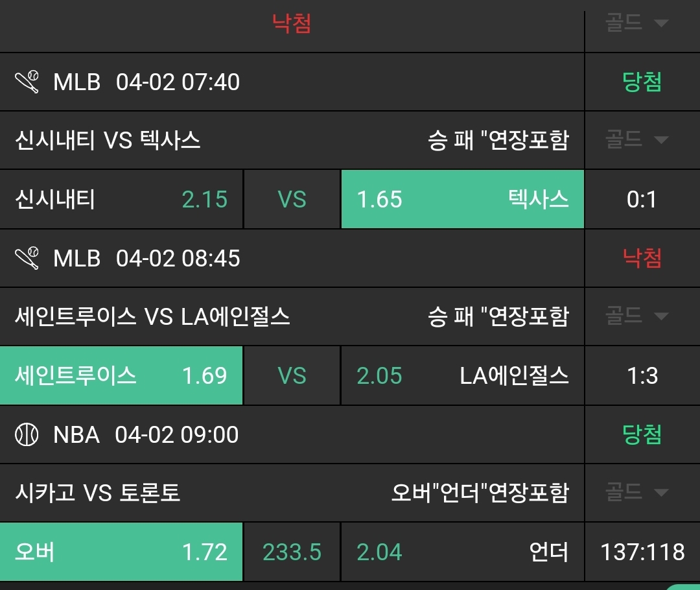The width and height of the screenshot is (700, 590).
Task: Click the 당첨 status on MLB 07:40
Action: [642, 82]
